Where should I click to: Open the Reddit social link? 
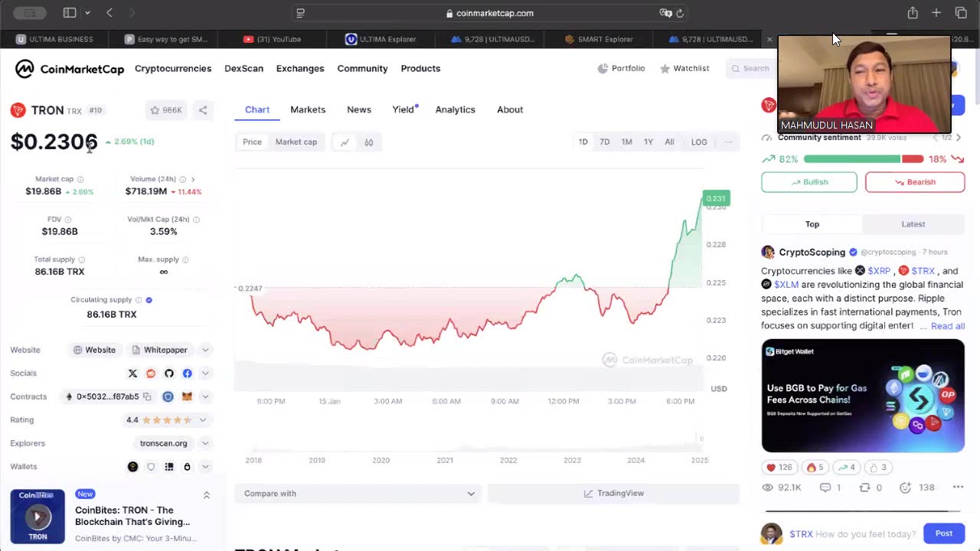[x=151, y=373]
